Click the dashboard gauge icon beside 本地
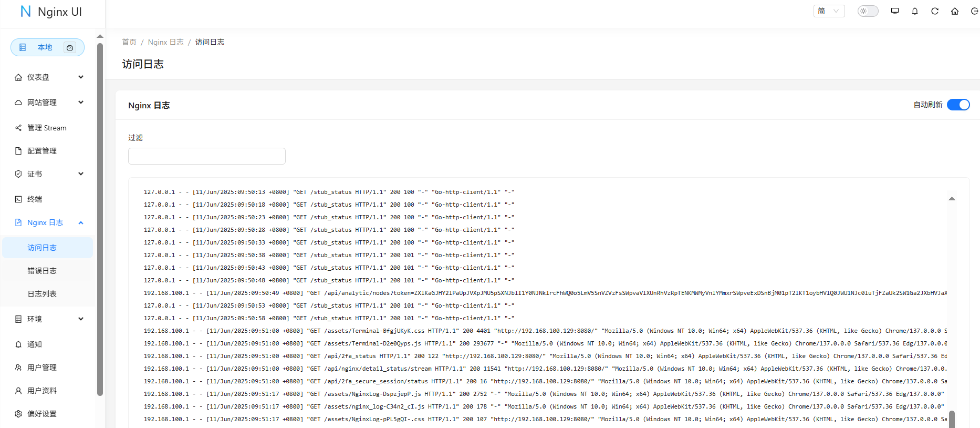980x428 pixels. 70,47
